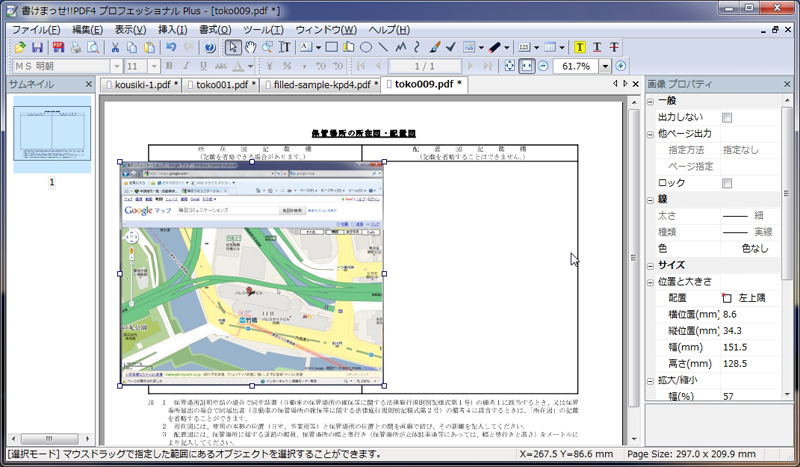Select the hand pan tool

(250, 47)
